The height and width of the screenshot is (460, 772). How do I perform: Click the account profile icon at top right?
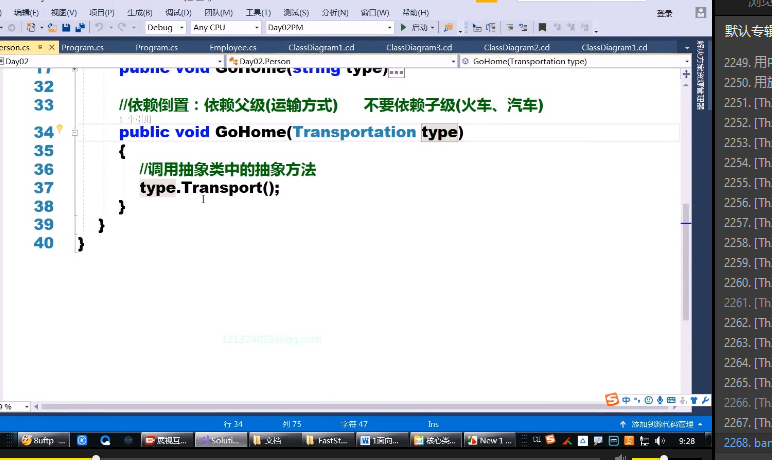tap(701, 13)
